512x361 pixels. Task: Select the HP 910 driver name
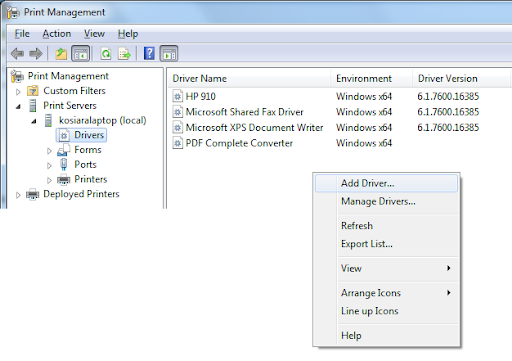200,96
